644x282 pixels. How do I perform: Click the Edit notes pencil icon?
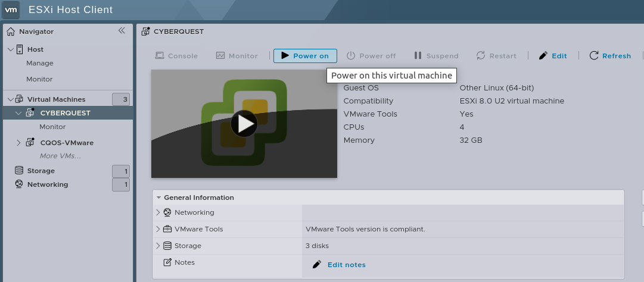click(317, 265)
